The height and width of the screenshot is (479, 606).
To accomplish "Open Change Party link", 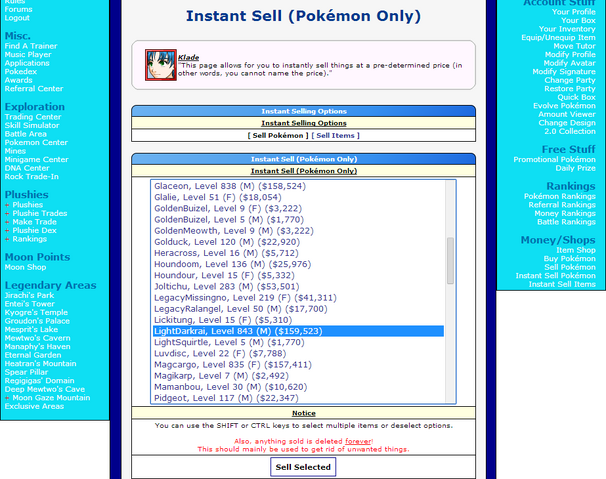I will coord(570,80).
